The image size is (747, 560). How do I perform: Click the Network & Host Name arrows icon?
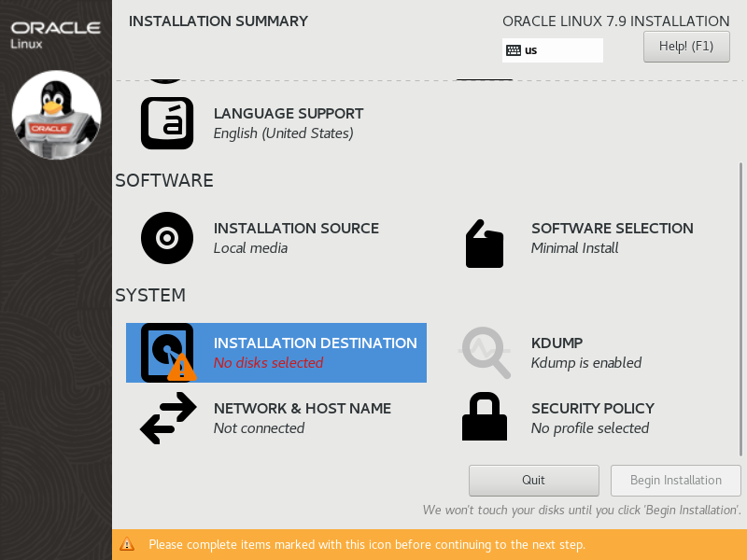pos(168,418)
